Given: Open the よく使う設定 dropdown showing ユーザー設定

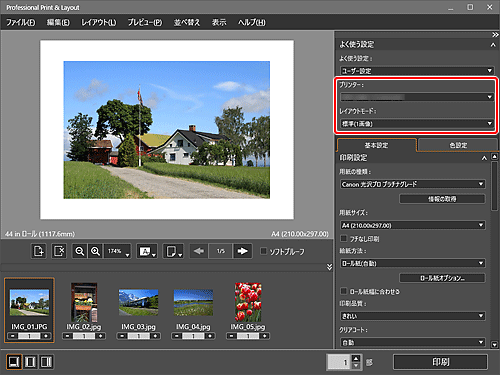Looking at the screenshot, I should point(417,71).
